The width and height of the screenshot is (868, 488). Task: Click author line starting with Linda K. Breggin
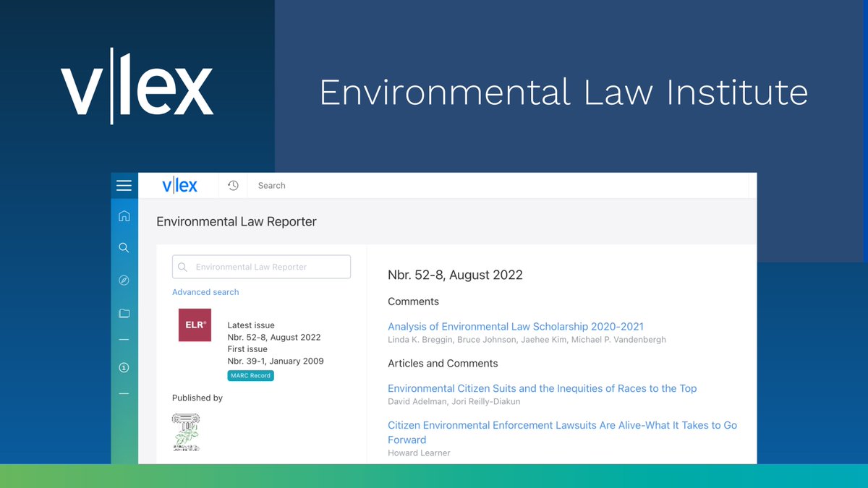click(527, 340)
